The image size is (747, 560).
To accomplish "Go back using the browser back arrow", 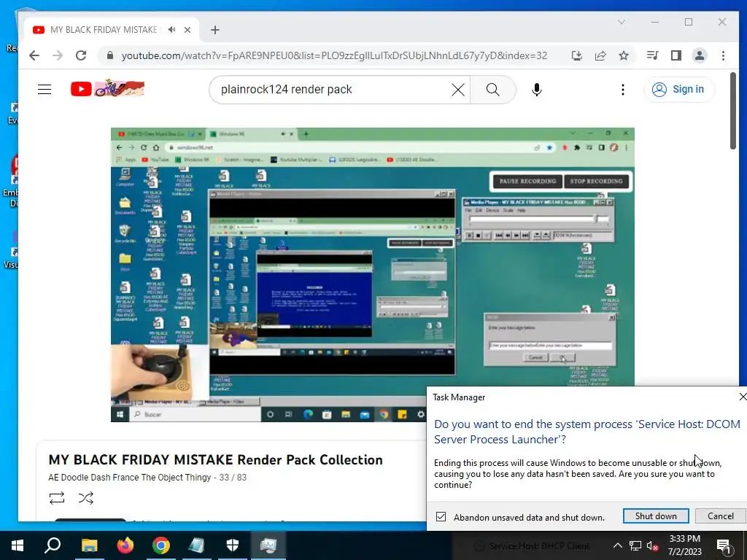I will click(34, 55).
